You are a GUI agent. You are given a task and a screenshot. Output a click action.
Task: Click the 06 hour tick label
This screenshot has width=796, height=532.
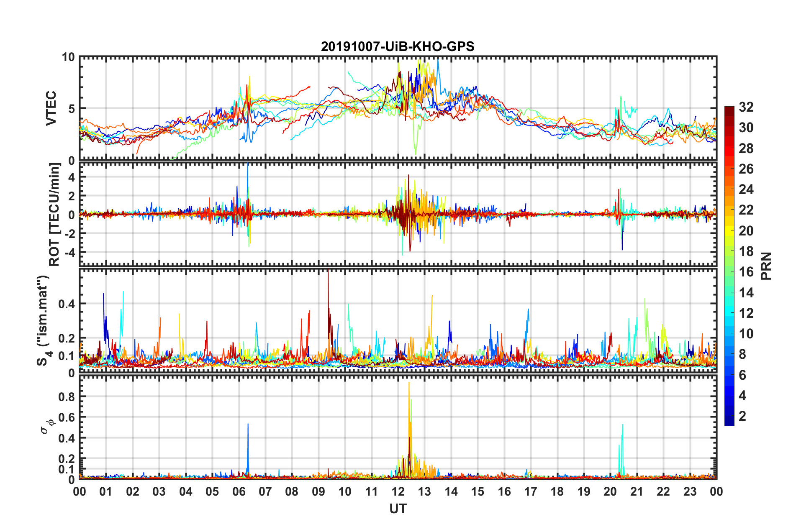point(239,491)
